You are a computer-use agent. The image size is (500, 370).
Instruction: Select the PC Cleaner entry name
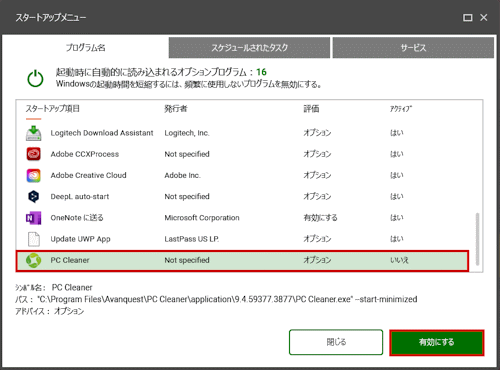[x=70, y=260]
